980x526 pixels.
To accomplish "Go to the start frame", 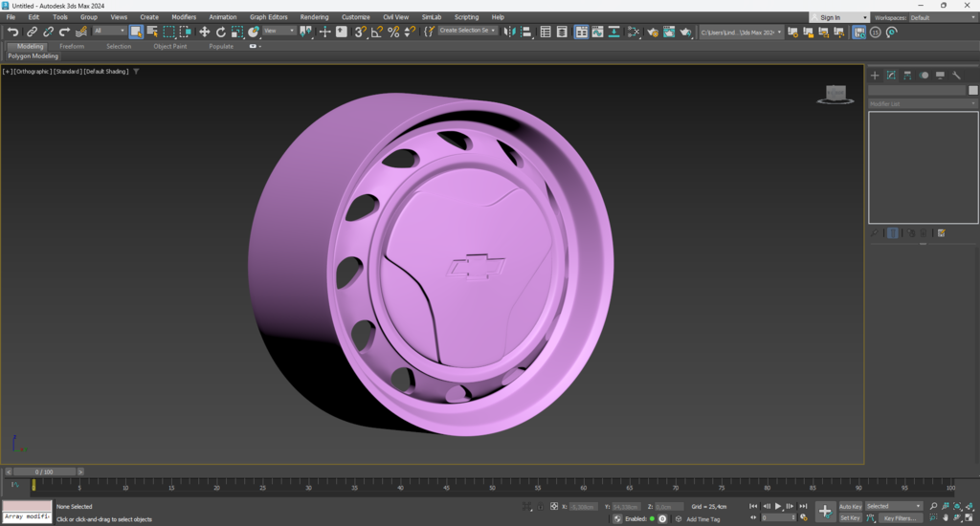I will [x=753, y=506].
